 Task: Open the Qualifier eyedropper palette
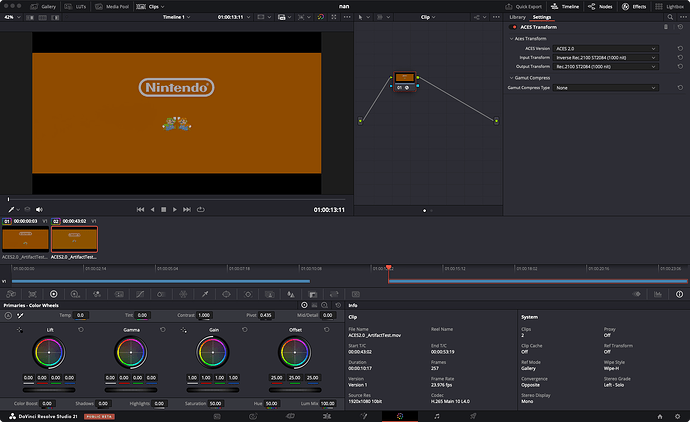205,294
